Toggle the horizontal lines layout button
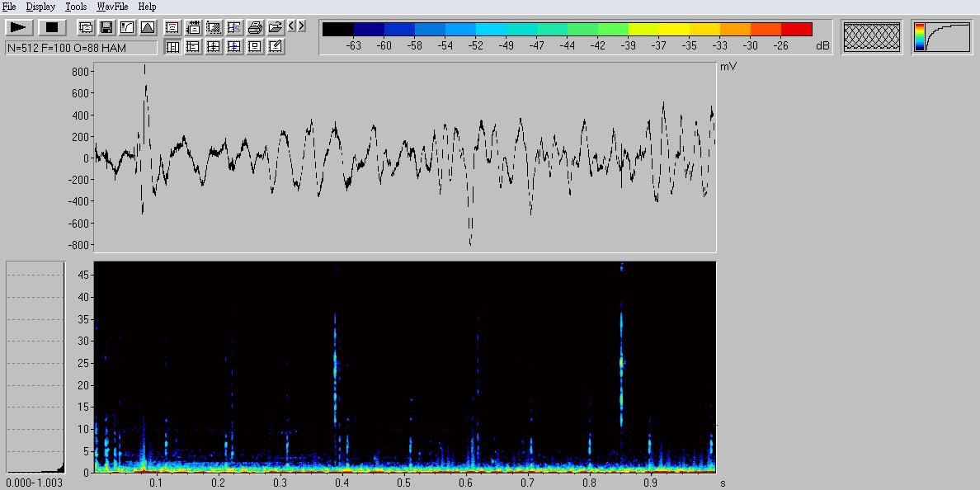 point(193,47)
